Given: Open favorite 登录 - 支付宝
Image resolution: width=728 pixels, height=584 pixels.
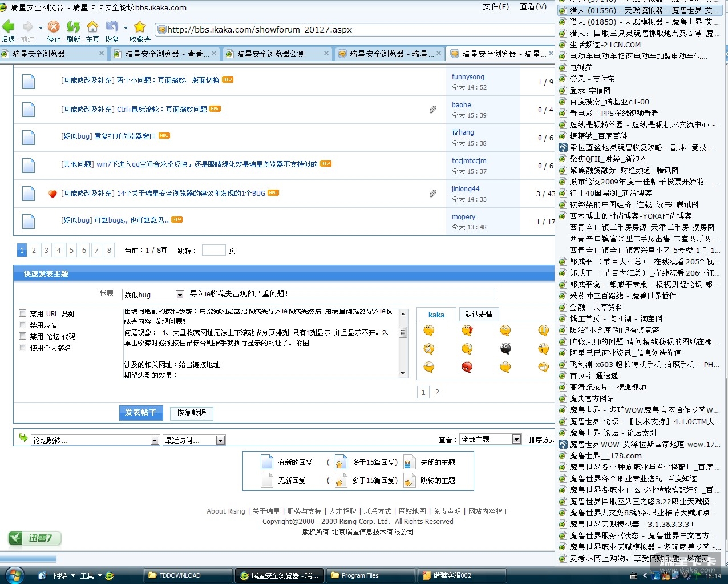Looking at the screenshot, I should tap(592, 79).
